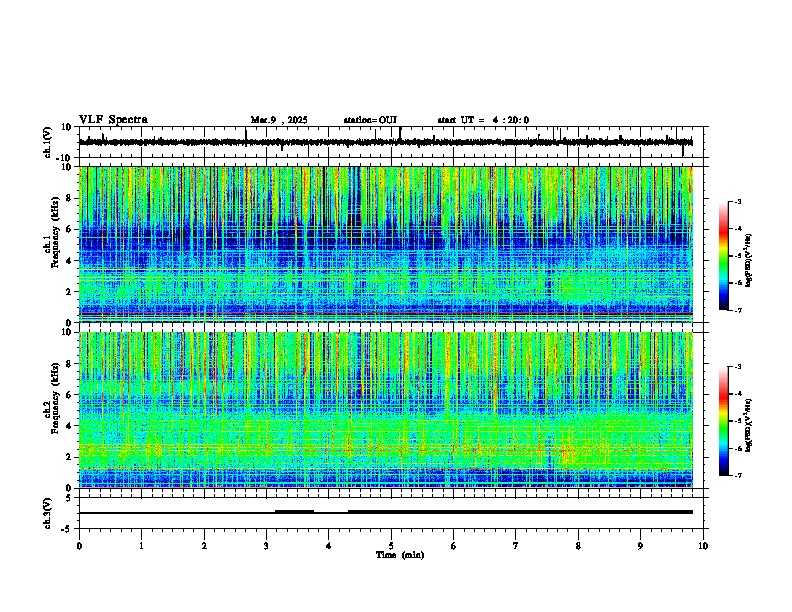792x612 pixels.
Task: Click the date text "Mar.9 , 2025"
Action: click(x=279, y=120)
